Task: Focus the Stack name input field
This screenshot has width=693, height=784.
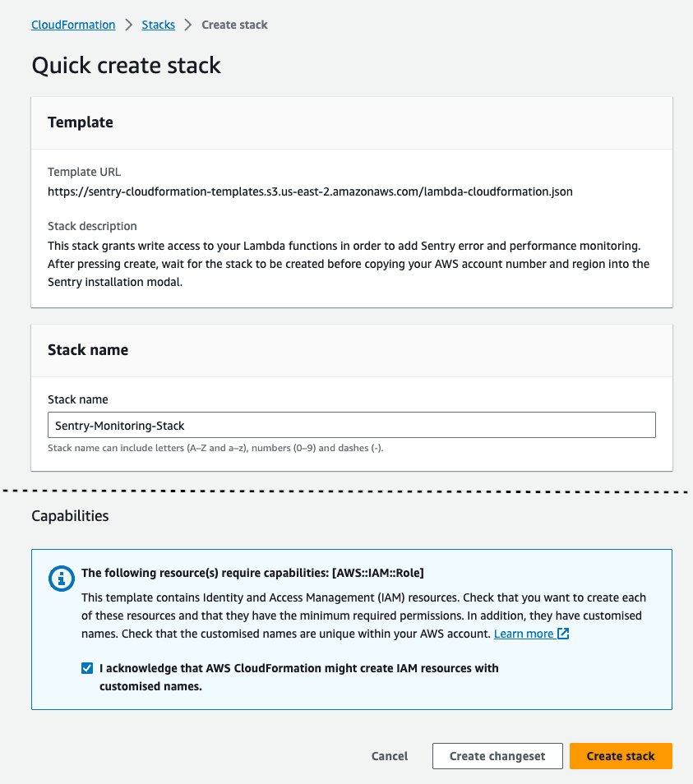Action: tap(351, 425)
